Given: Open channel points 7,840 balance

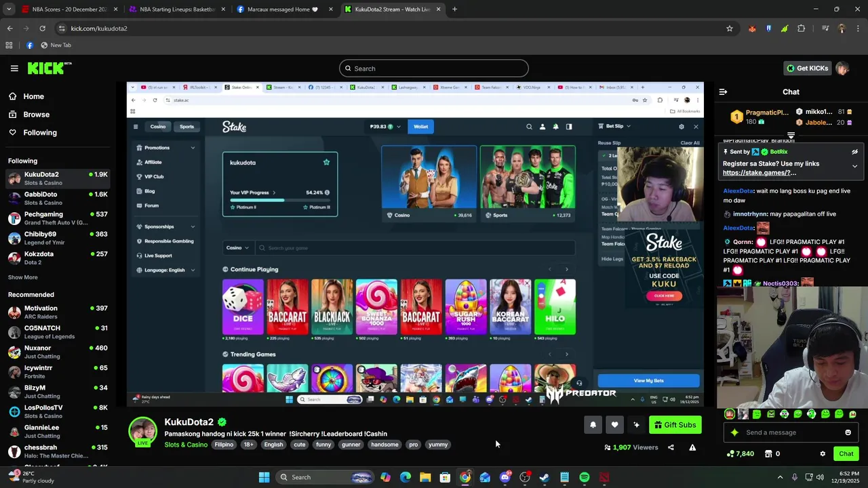Looking at the screenshot, I should (x=741, y=453).
